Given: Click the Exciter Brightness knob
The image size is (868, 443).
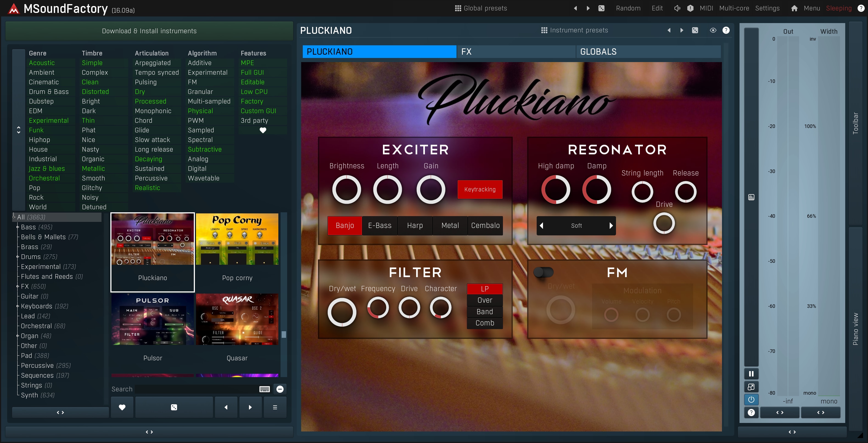Looking at the screenshot, I should pyautogui.click(x=346, y=190).
